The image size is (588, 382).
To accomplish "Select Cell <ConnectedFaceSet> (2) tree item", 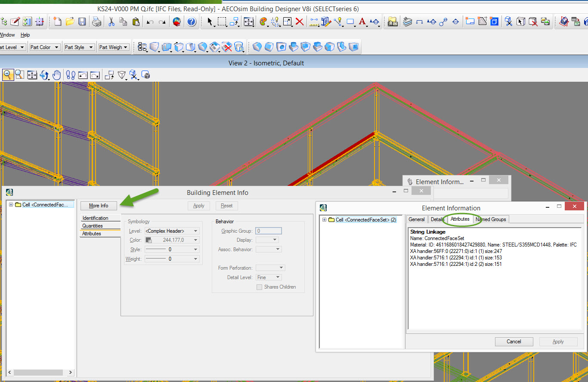I will point(366,220).
